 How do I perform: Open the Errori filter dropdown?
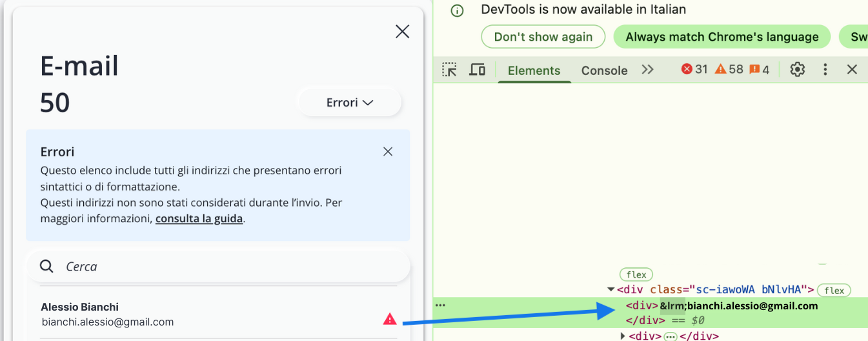349,103
